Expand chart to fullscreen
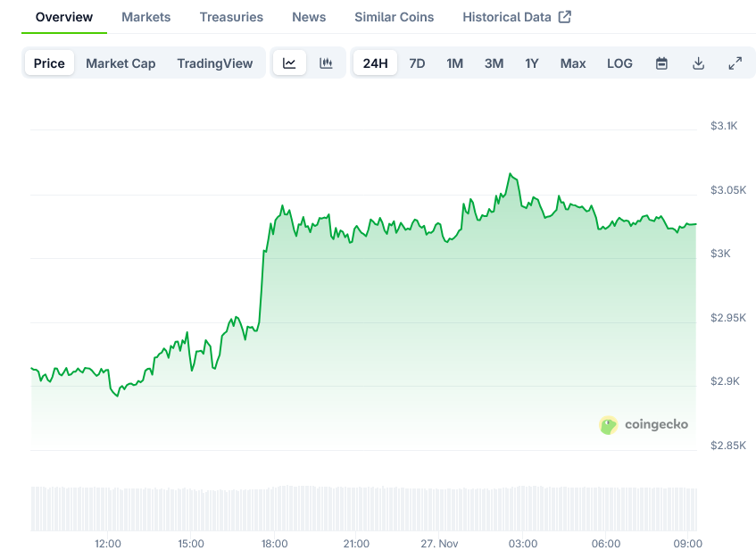The height and width of the screenshot is (559, 756). (735, 63)
